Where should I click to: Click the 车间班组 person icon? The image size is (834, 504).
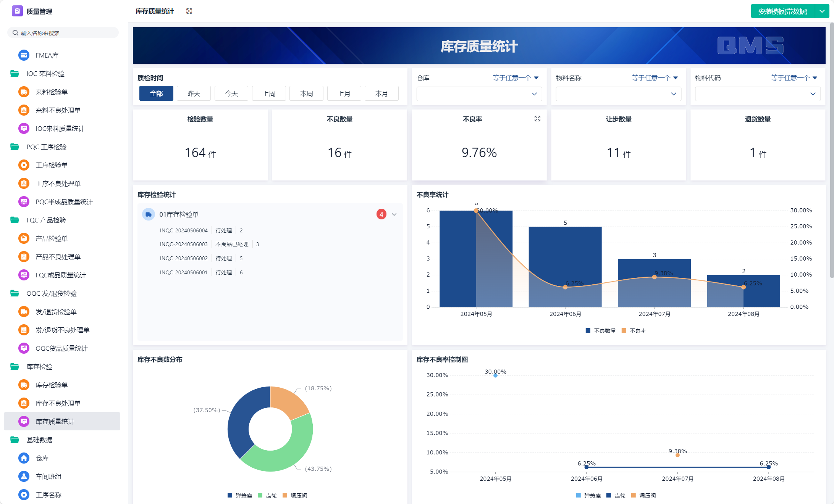click(24, 477)
